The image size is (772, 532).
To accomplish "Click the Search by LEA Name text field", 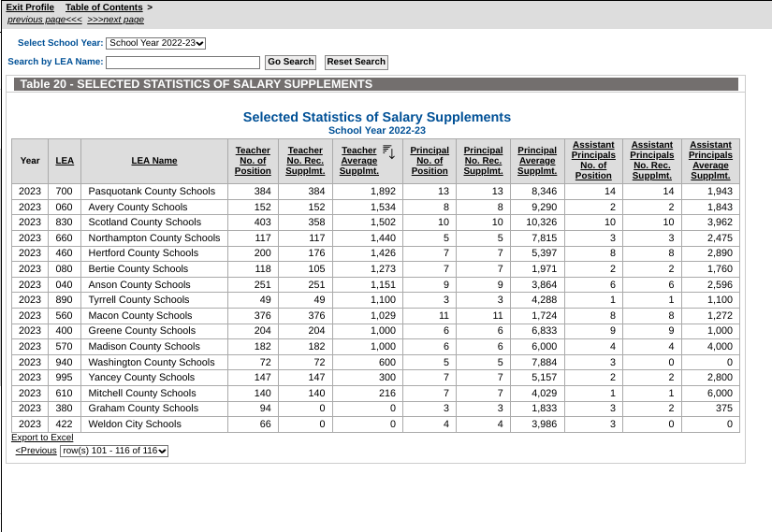I will pyautogui.click(x=182, y=63).
